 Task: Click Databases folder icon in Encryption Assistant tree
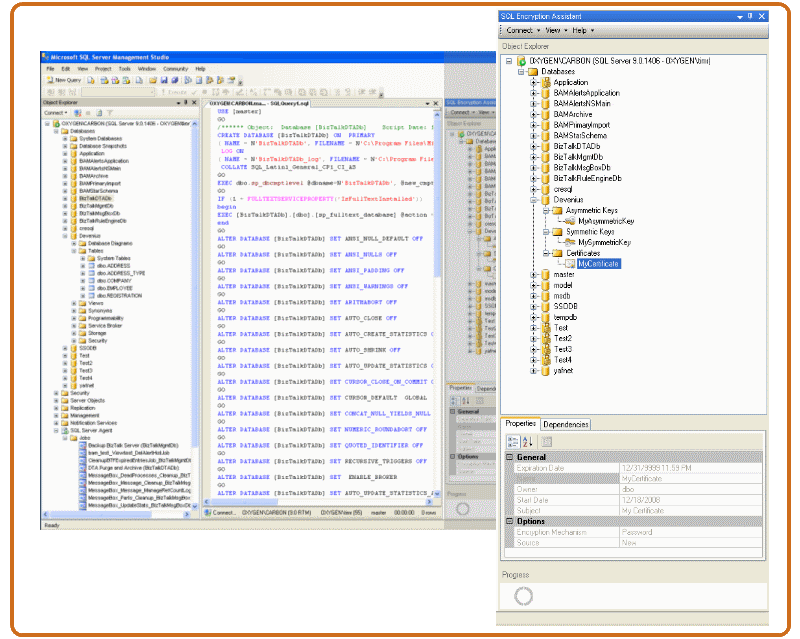pos(533,71)
